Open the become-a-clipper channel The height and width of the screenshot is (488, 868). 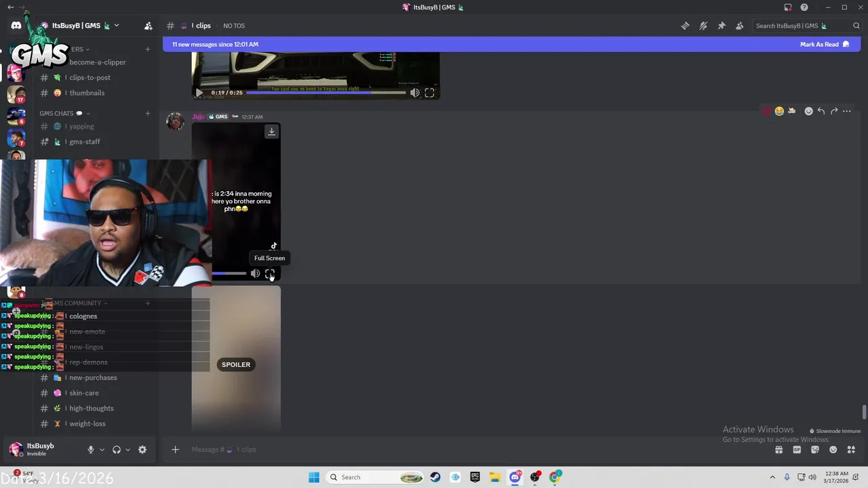pos(96,62)
